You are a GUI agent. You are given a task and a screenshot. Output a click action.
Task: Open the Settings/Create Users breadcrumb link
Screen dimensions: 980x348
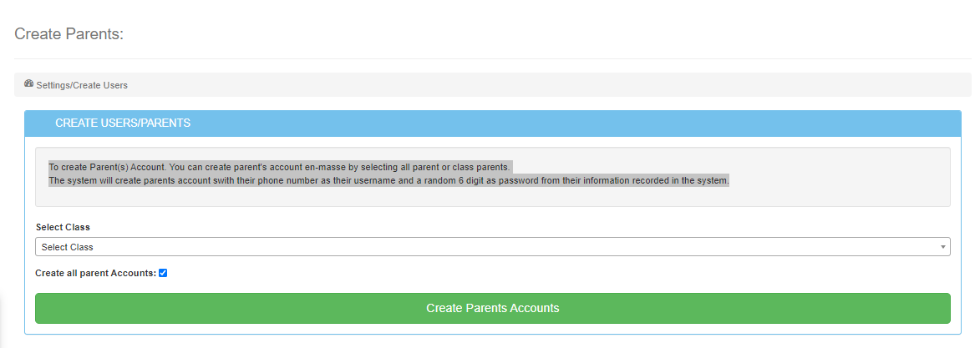[x=82, y=85]
